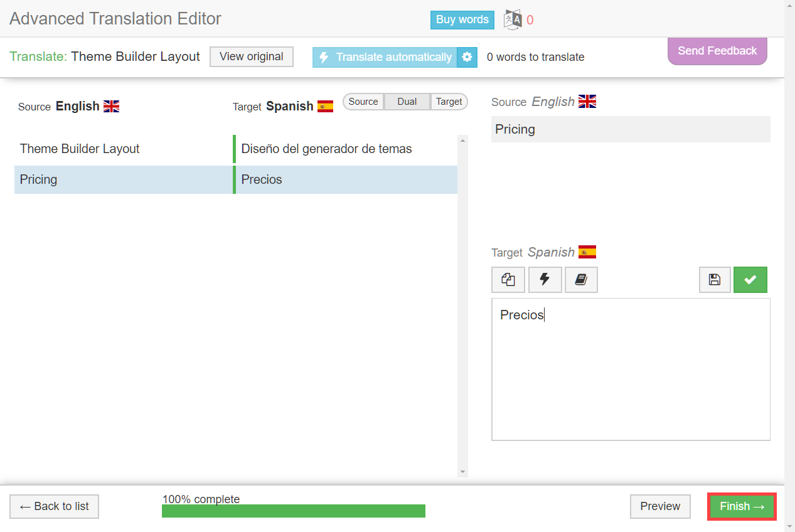
Task: Click the floppy disk save icon
Action: (x=715, y=280)
